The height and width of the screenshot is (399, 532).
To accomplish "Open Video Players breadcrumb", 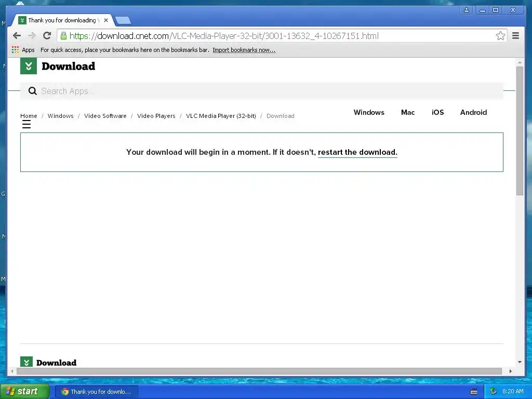I will (x=156, y=116).
